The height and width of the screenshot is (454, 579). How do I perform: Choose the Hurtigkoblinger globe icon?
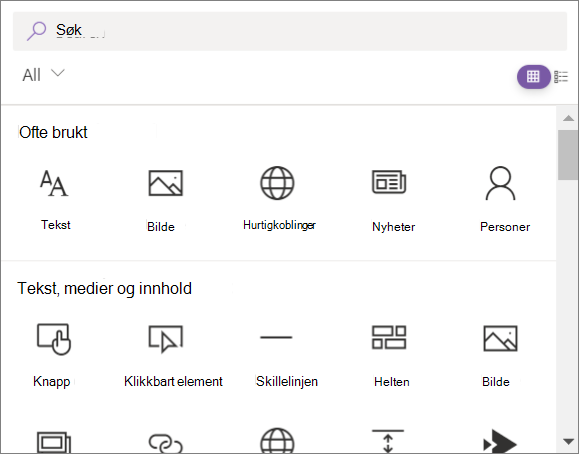277,183
